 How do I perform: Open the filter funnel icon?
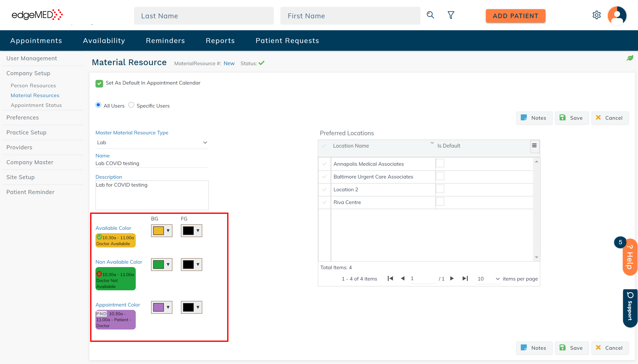coord(451,15)
